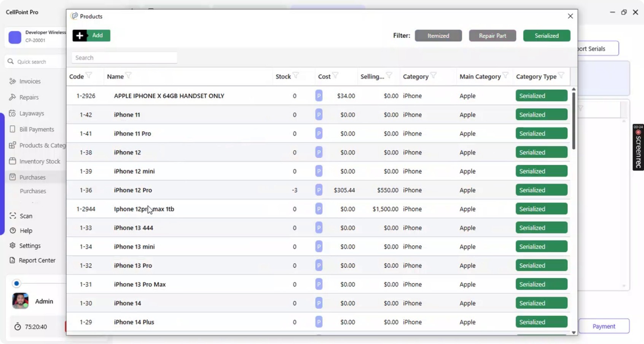
Task: Open the Name column filter
Action: click(x=129, y=75)
